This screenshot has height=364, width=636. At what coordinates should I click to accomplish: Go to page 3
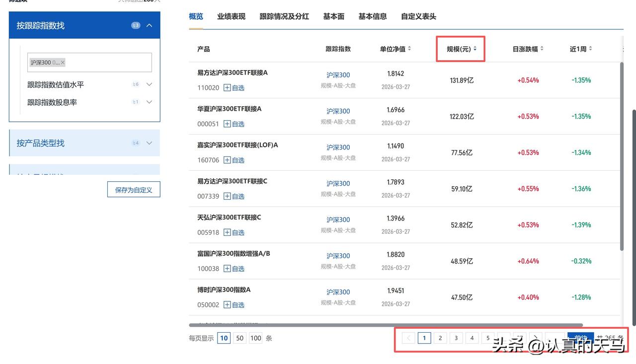coord(456,338)
